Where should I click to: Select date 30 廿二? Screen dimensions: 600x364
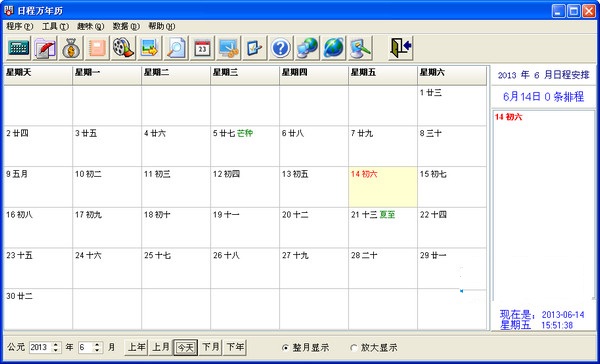38,309
